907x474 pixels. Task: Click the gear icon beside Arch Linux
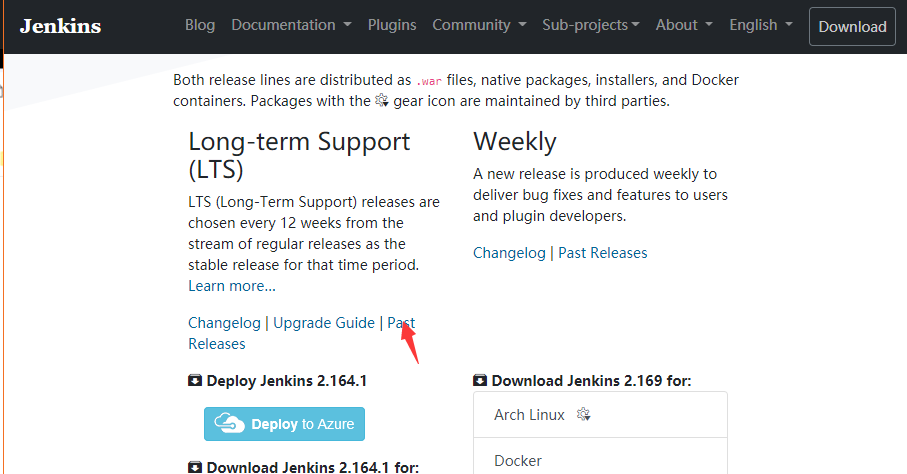[x=583, y=414]
